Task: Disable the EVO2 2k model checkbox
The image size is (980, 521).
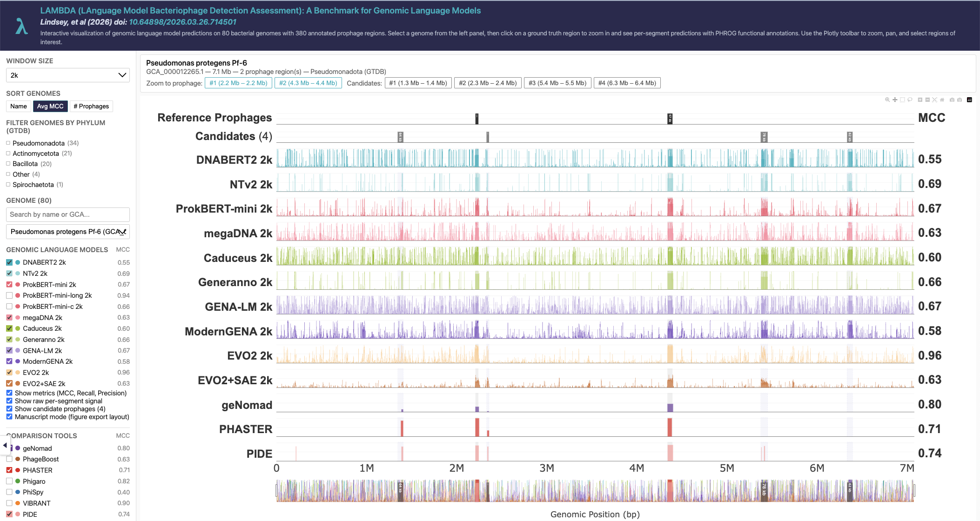Action: pyautogui.click(x=9, y=373)
